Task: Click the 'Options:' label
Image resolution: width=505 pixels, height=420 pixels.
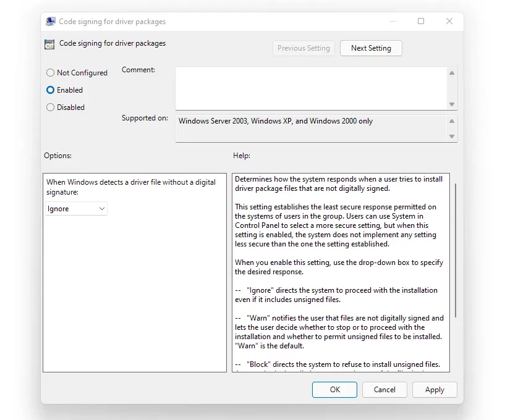Action: click(x=58, y=156)
